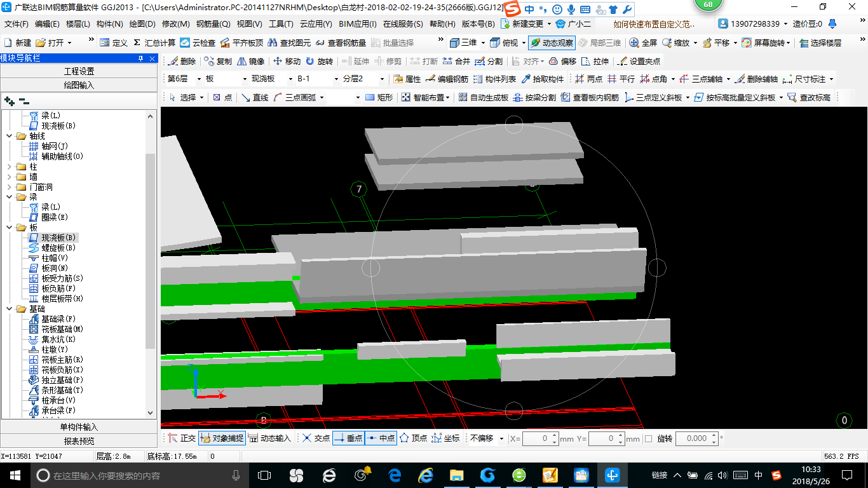Open 构件列表 component list

495,79
